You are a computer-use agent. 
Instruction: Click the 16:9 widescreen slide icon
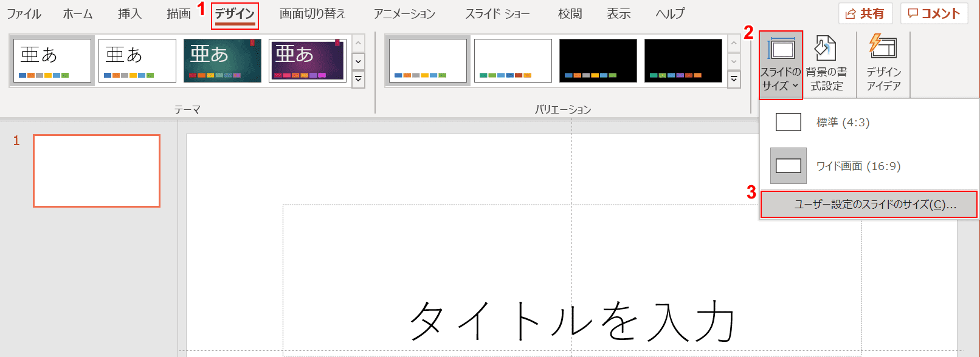788,166
